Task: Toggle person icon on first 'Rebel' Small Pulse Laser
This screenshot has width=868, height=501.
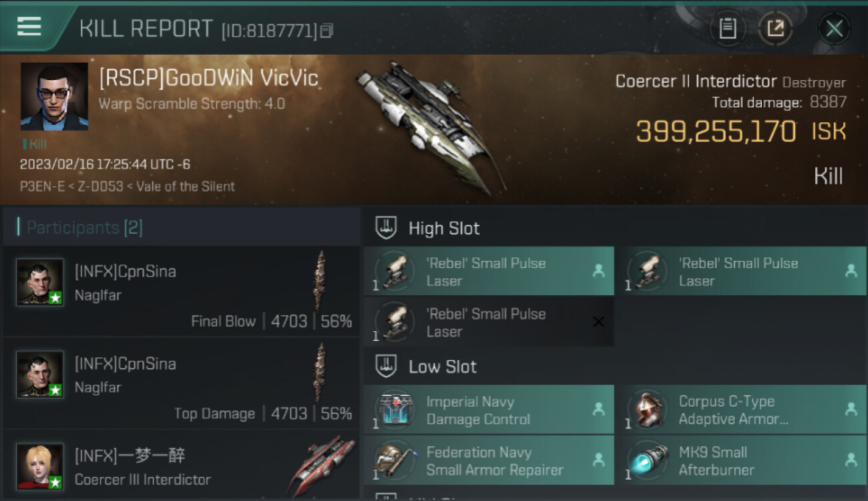Action: tap(598, 271)
